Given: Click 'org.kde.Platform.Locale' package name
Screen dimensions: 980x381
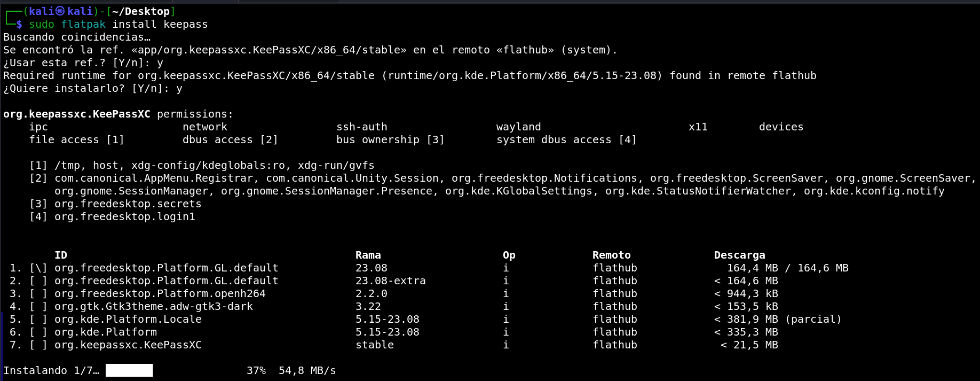Looking at the screenshot, I should click(128, 319).
